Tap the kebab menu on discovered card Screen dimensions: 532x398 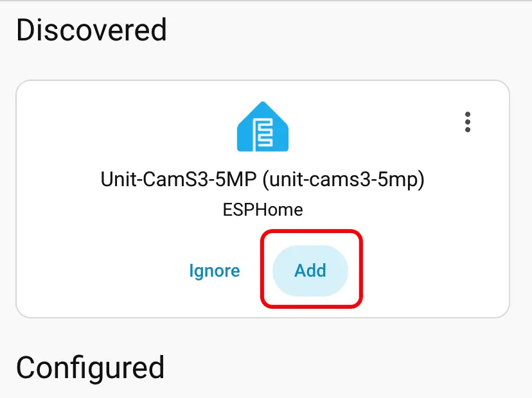click(x=468, y=122)
